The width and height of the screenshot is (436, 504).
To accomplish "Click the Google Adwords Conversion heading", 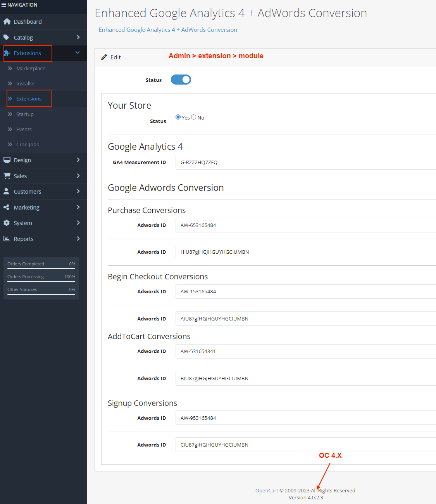I will click(166, 188).
